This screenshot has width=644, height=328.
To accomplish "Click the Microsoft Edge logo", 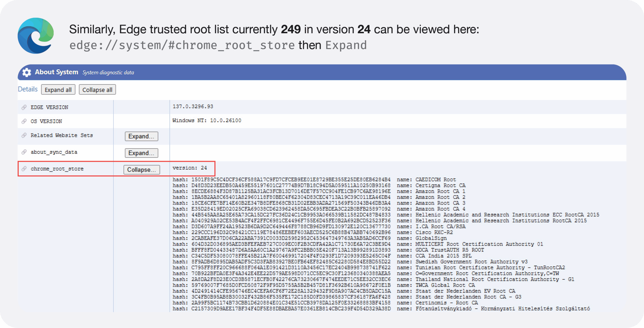I will point(36,36).
